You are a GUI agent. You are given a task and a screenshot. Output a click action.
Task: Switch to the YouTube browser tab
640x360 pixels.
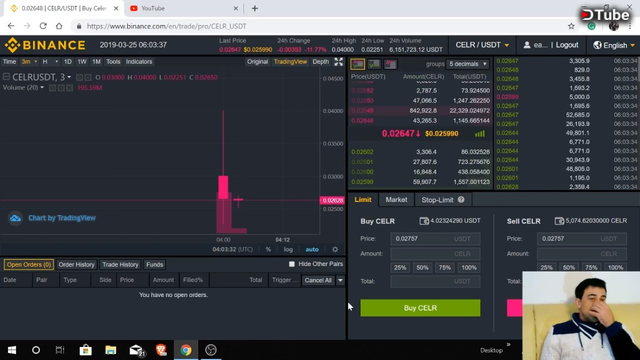click(x=184, y=8)
